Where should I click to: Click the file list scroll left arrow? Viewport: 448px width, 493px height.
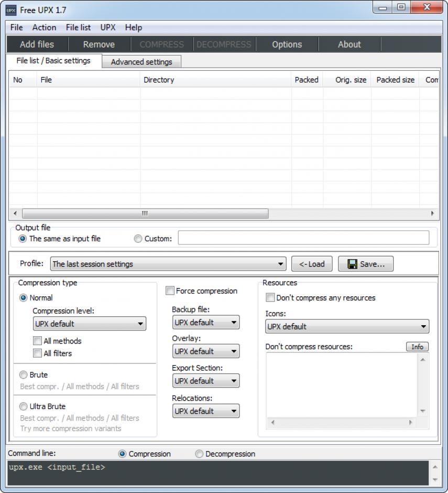(x=15, y=213)
